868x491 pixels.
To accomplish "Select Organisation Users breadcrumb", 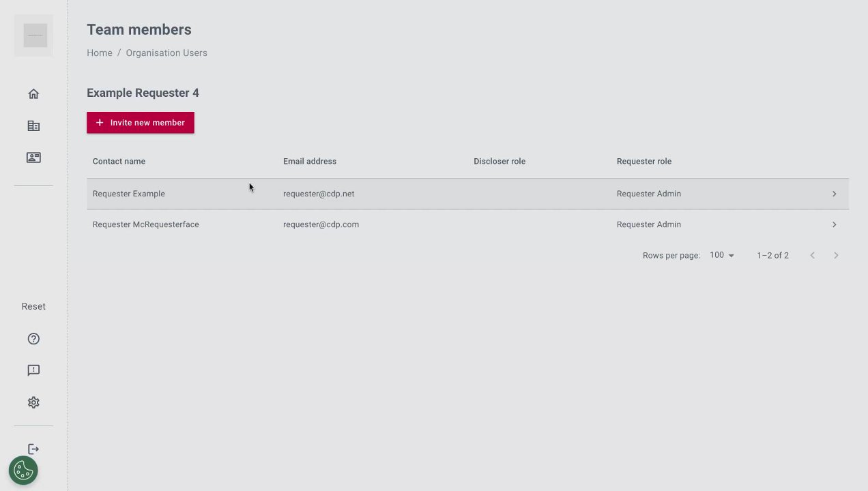I will 167,53.
